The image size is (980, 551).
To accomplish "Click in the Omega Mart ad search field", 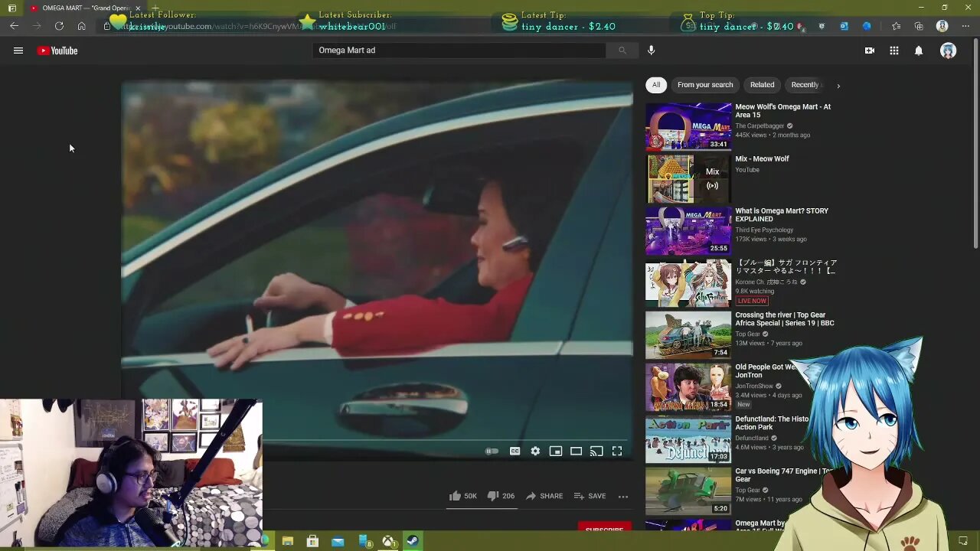I will [x=459, y=51].
